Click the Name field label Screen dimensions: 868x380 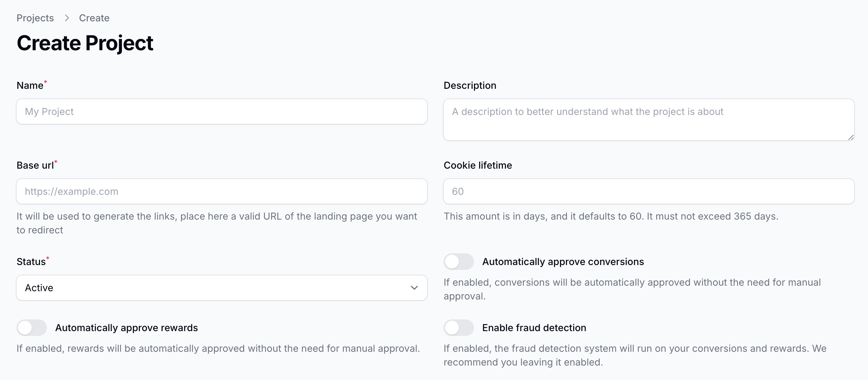[30, 85]
